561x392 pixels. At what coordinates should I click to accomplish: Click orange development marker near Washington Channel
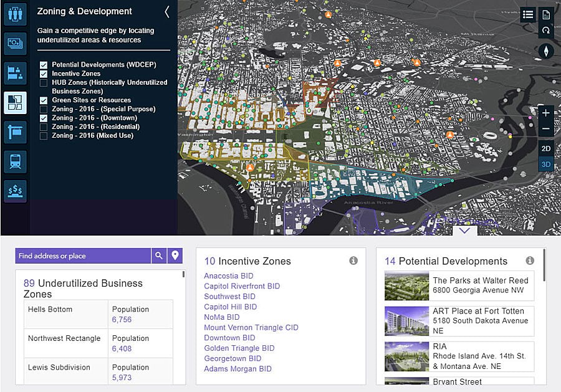click(250, 168)
